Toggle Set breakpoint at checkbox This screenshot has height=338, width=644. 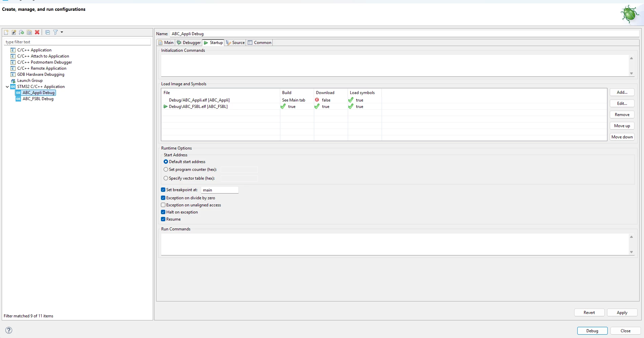coord(163,190)
